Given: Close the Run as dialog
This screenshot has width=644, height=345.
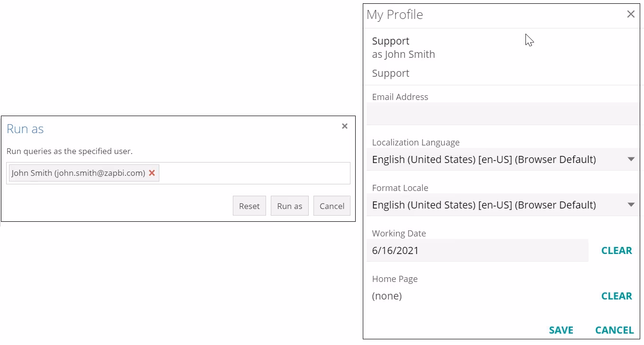Looking at the screenshot, I should coord(345,126).
